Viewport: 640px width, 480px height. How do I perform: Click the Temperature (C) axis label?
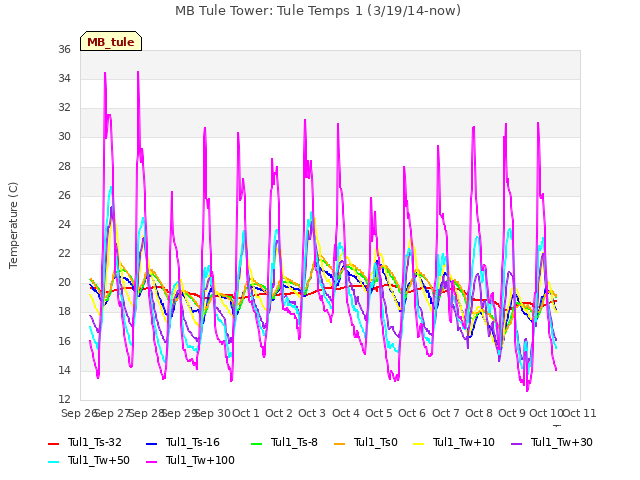pos(13,225)
